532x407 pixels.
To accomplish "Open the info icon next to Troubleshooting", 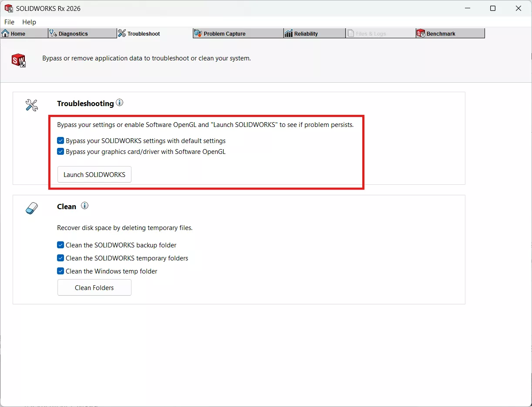I will click(119, 103).
